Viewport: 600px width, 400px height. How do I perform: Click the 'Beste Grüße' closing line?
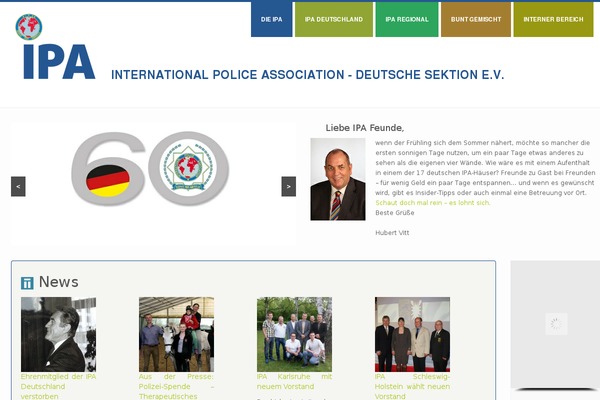pos(395,212)
